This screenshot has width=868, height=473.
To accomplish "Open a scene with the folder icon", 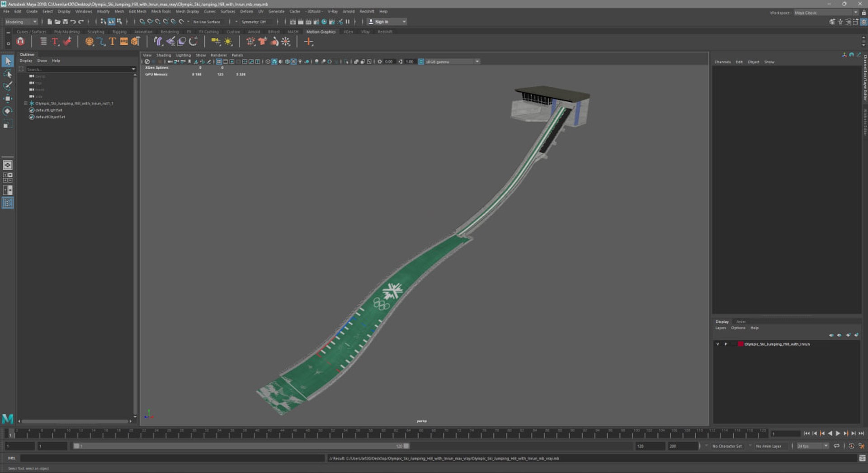I will (x=57, y=22).
